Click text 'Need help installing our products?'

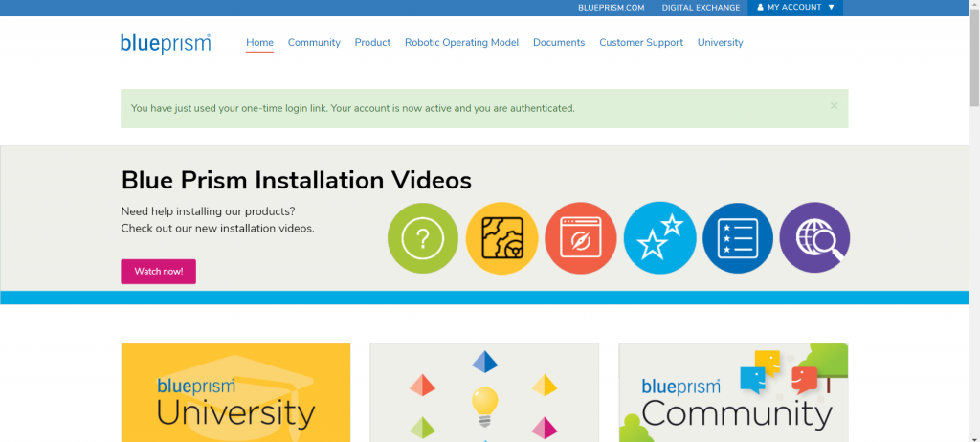click(208, 211)
